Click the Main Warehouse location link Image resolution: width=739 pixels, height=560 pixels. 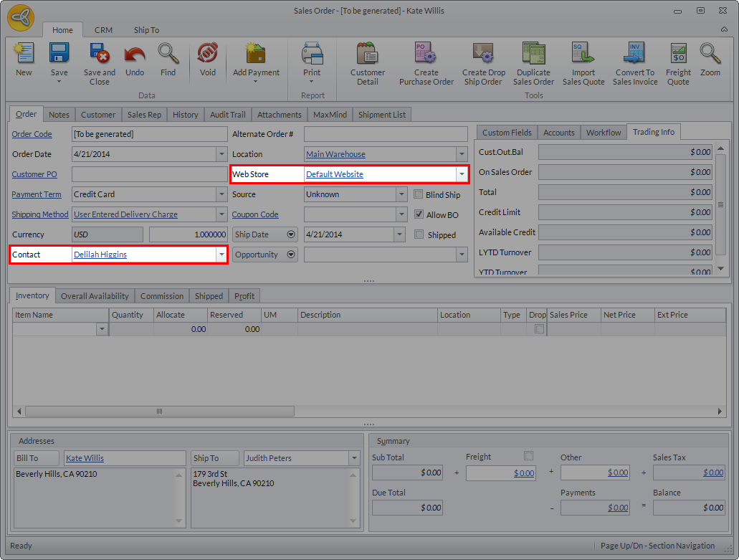click(x=335, y=154)
